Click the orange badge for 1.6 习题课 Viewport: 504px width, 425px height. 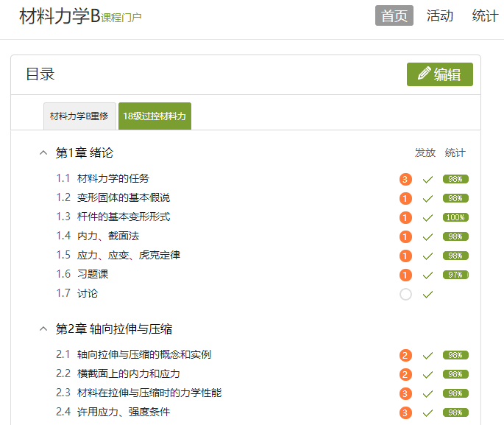coord(405,275)
